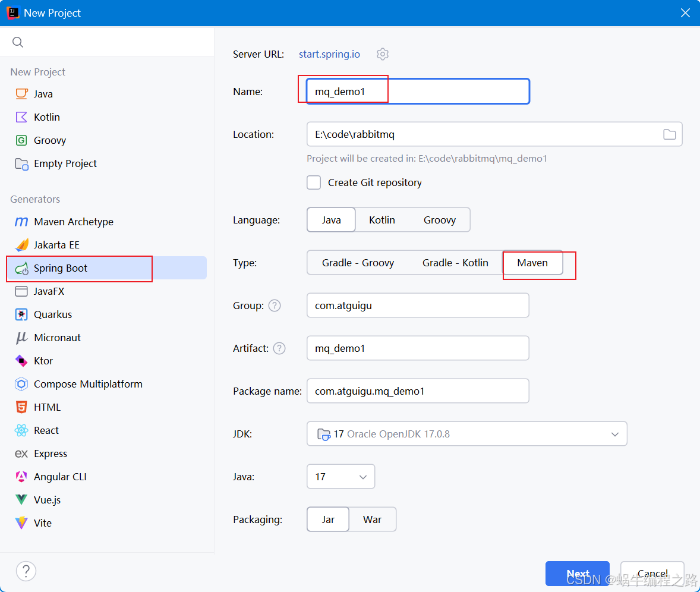This screenshot has width=700, height=592.
Task: Click the Cancel button
Action: coord(652,573)
